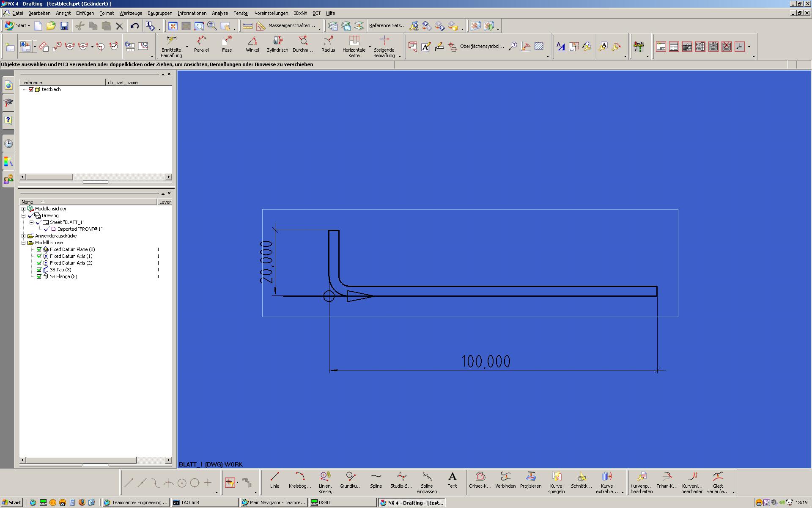Click the Save disk icon
This screenshot has width=812, height=508.
(x=64, y=26)
